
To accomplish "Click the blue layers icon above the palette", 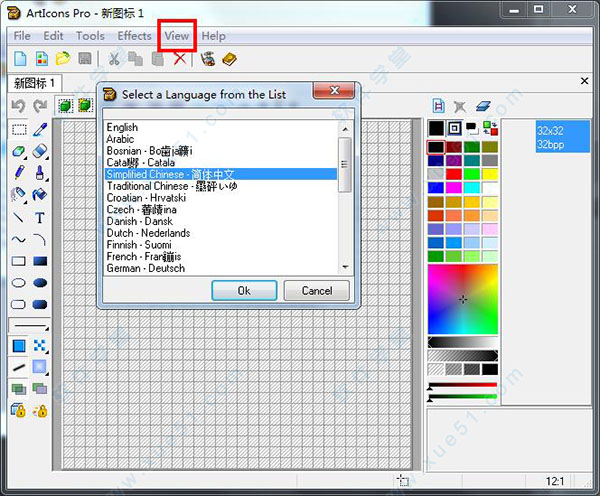I will click(x=483, y=106).
